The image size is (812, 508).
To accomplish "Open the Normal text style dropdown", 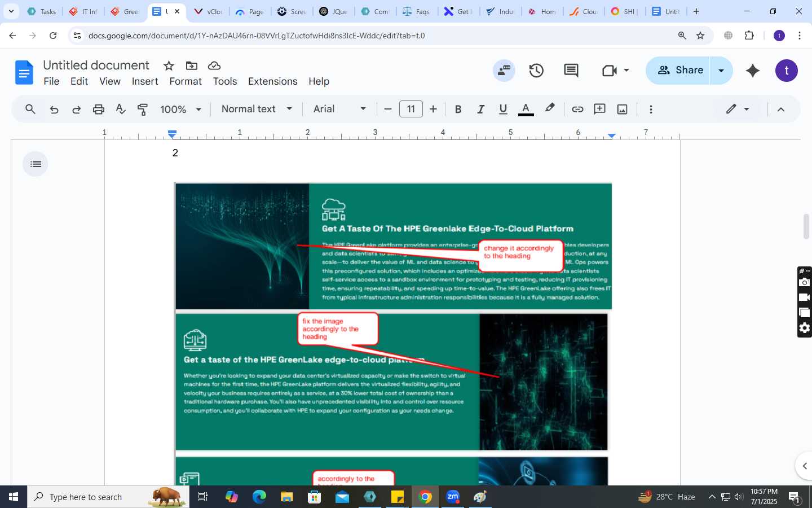I will pyautogui.click(x=257, y=109).
